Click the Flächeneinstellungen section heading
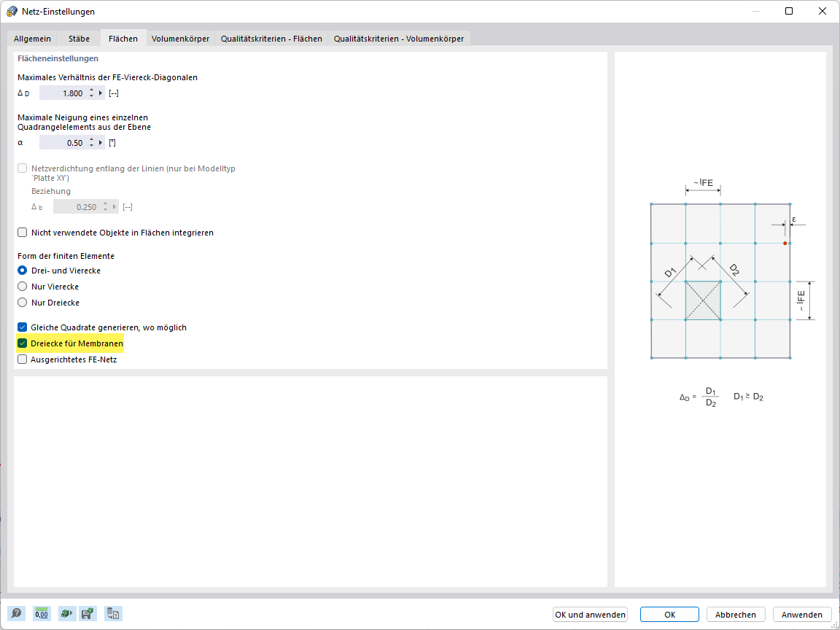840x630 pixels. [58, 58]
